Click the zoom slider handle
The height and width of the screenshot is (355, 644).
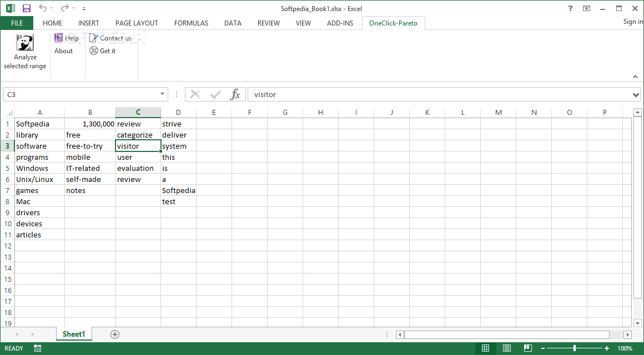pos(575,348)
